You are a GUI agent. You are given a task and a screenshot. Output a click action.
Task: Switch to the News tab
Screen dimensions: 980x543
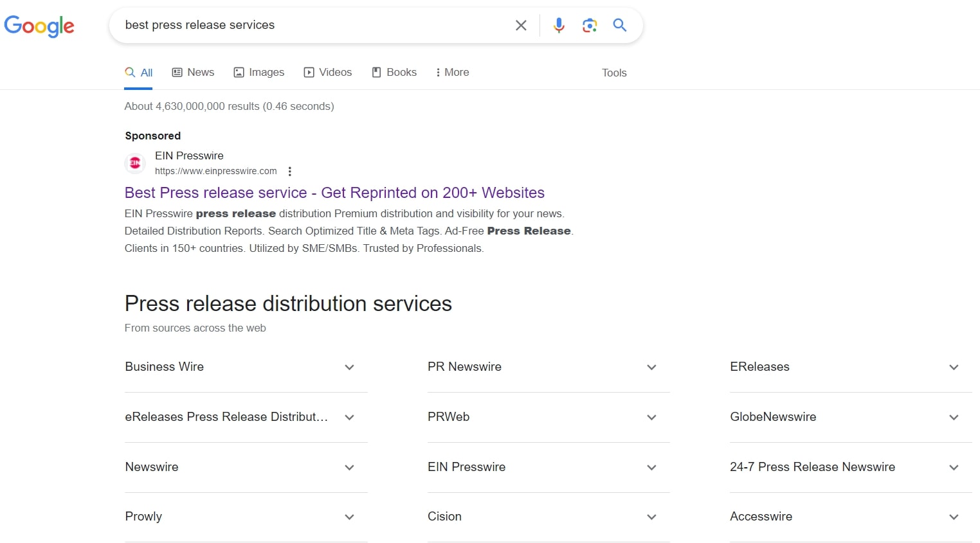pos(193,73)
